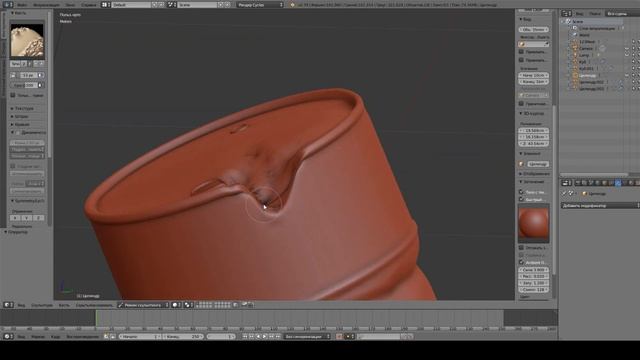Click the Scene icon in outliner tree
This screenshot has width=640, height=360.
pyautogui.click(x=569, y=22)
